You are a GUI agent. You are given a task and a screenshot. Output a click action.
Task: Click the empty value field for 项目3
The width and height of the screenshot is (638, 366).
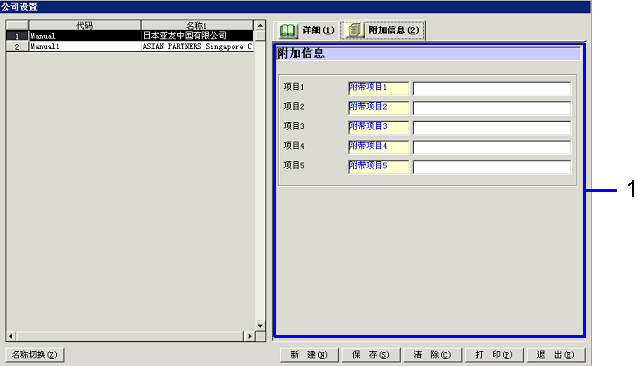tap(492, 127)
